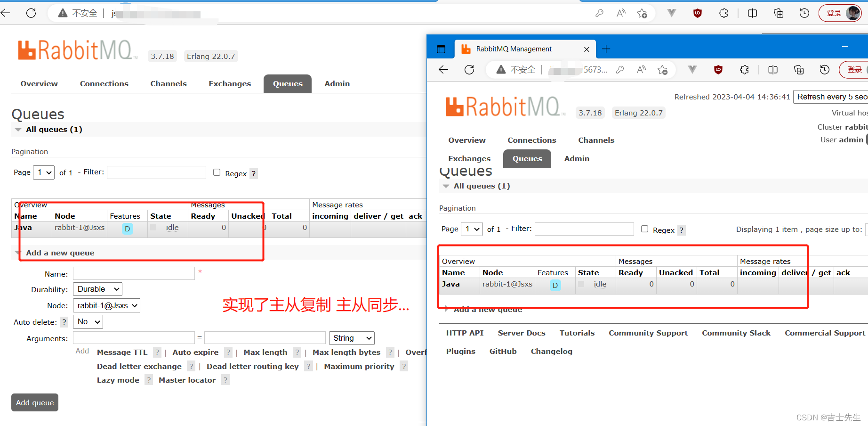Click the back arrow in the left browser window
Viewport: 868px width, 426px height.
(x=6, y=13)
